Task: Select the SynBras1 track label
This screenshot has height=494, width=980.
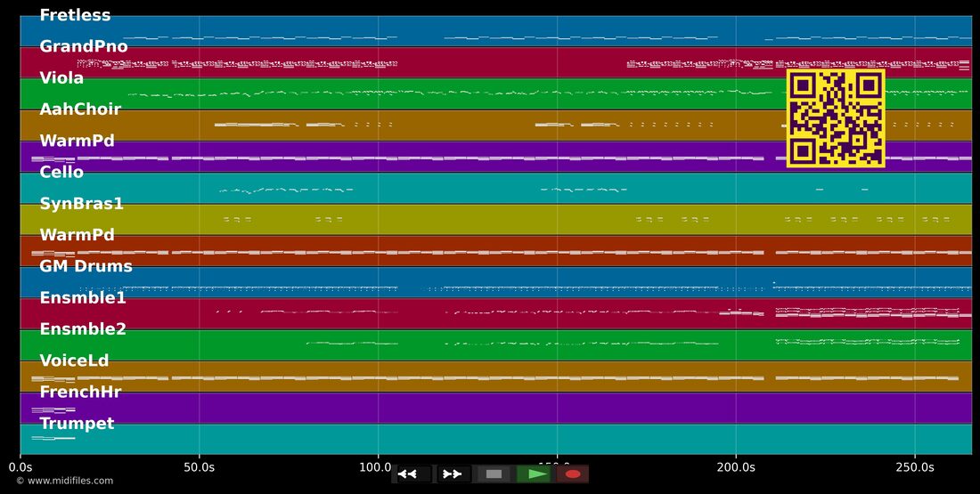Action: [81, 204]
